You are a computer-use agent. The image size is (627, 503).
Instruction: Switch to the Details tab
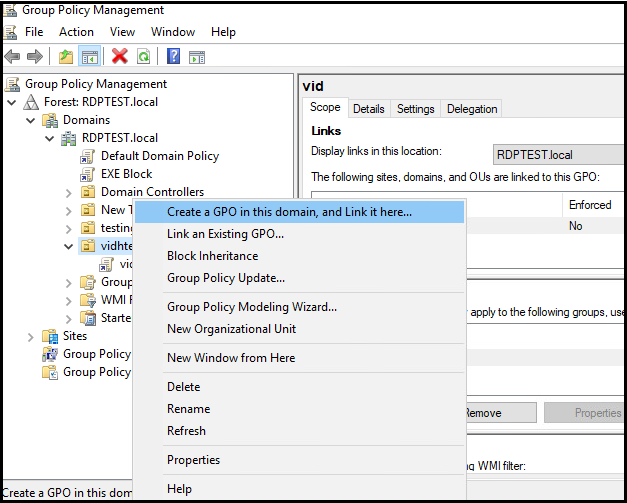tap(369, 109)
